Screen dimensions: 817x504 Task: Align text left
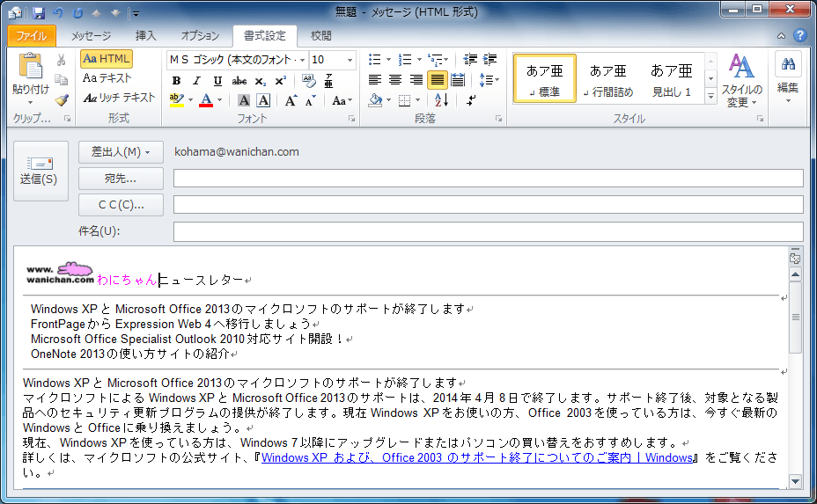(375, 80)
